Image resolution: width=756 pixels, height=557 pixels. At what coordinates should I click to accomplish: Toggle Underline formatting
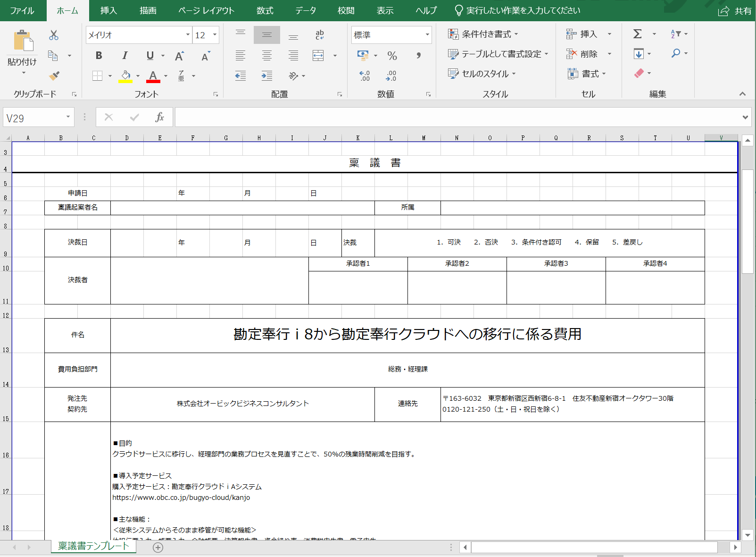[150, 56]
